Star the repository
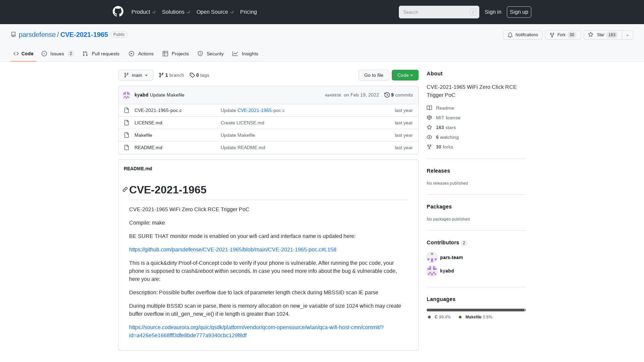Screen dimensions: 644x362 click(x=603, y=35)
